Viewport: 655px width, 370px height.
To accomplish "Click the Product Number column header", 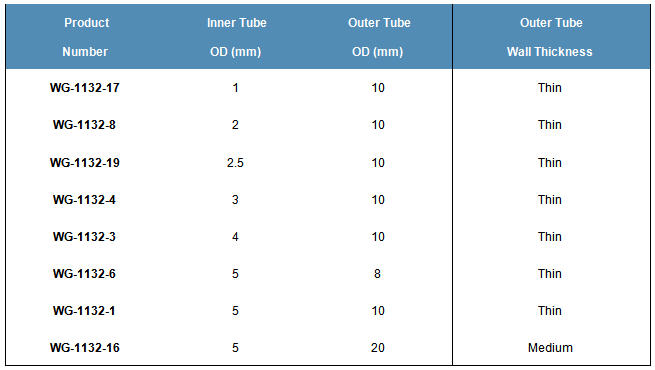I will coord(86,37).
